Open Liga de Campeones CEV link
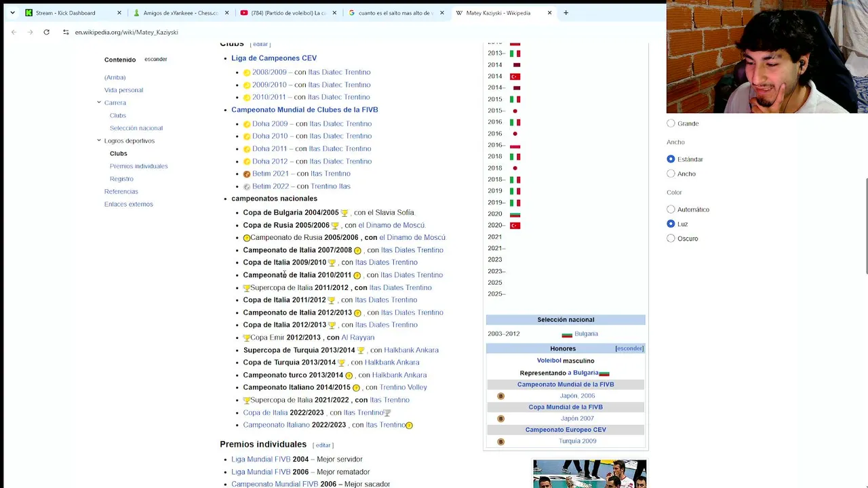The width and height of the screenshot is (868, 488). pos(274,58)
